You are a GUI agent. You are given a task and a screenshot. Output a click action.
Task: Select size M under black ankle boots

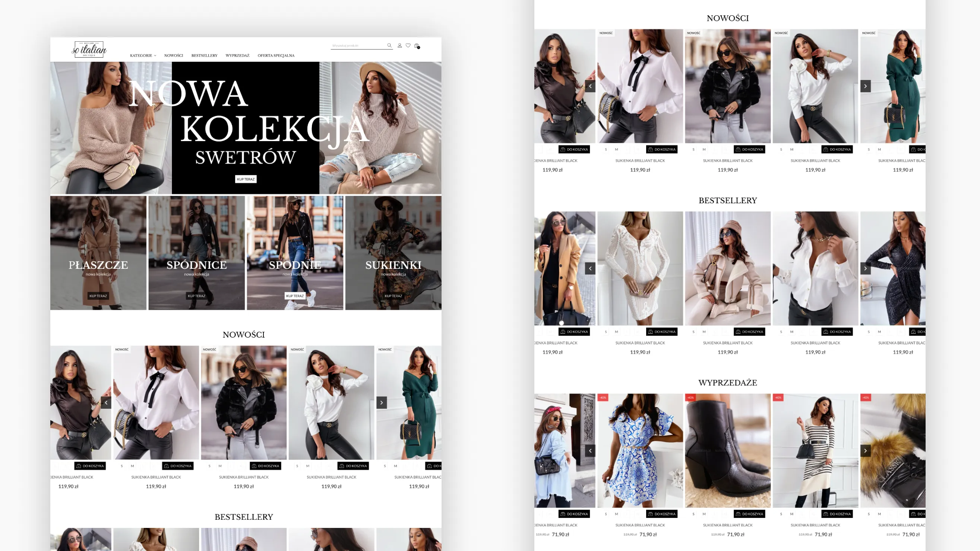704,514
